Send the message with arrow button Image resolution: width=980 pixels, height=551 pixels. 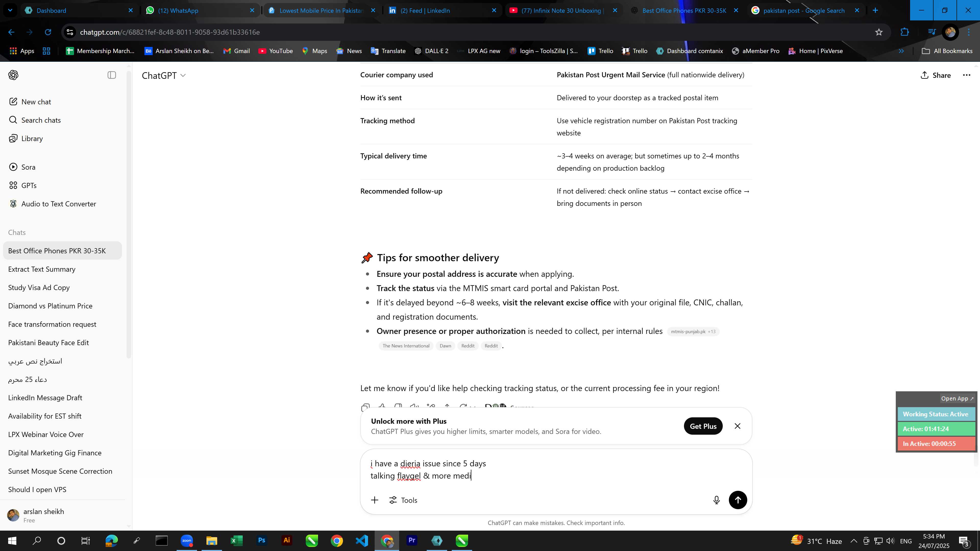coord(738,500)
